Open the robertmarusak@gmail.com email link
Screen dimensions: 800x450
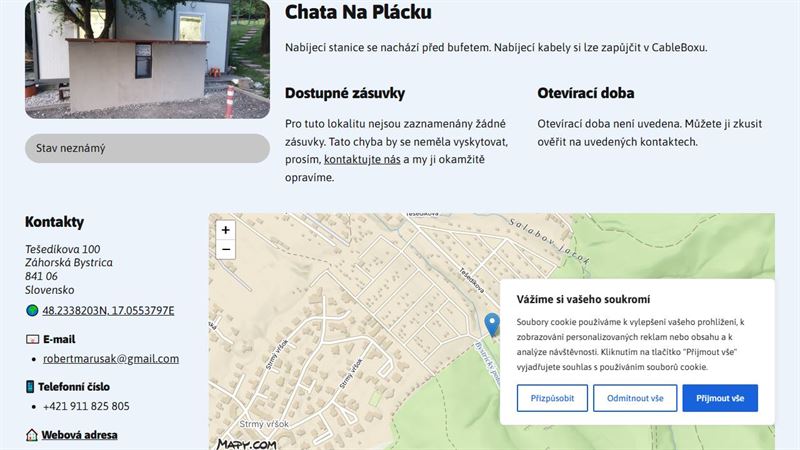pos(111,359)
